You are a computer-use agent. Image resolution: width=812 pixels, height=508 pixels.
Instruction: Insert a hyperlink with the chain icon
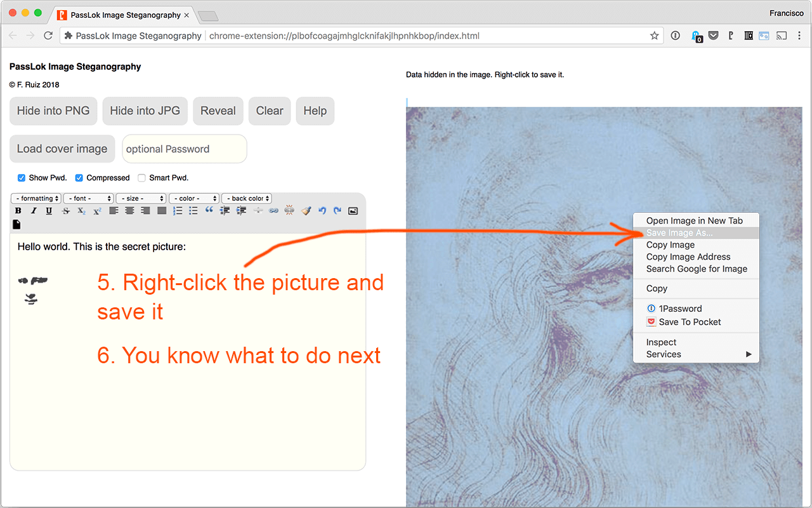[x=273, y=211]
